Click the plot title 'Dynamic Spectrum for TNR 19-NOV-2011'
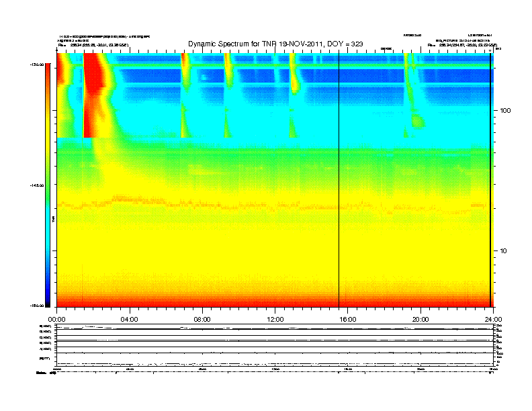The image size is (532, 411). tap(275, 44)
